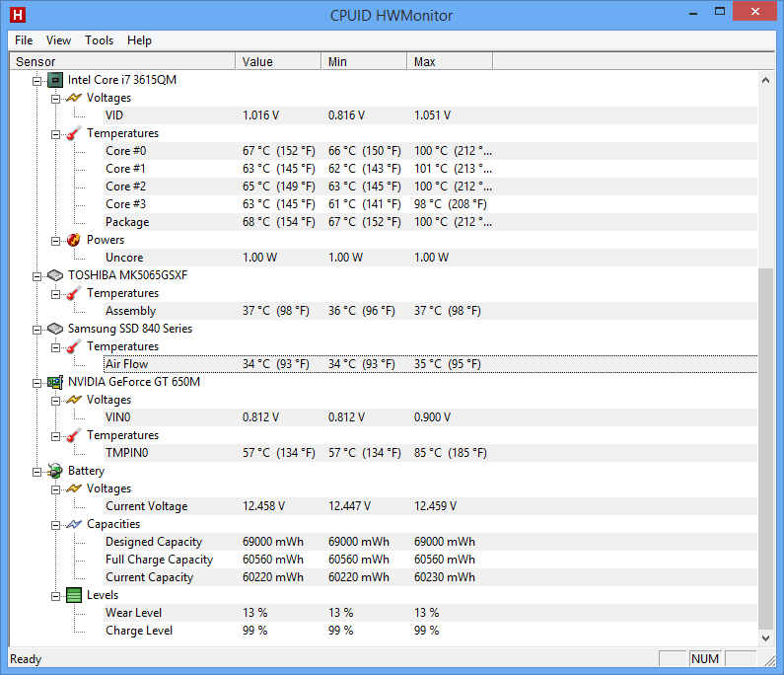Click the blue Capacities icon under Battery
Viewport: 784px width, 675px height.
pos(74,524)
